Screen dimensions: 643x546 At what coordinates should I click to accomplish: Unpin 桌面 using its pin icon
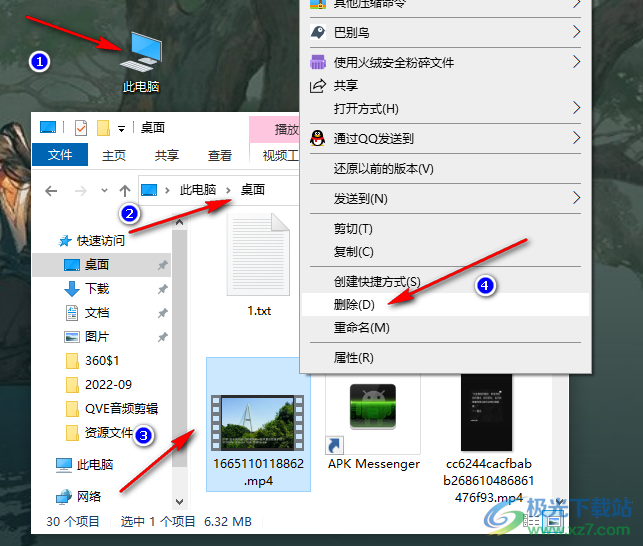(162, 265)
